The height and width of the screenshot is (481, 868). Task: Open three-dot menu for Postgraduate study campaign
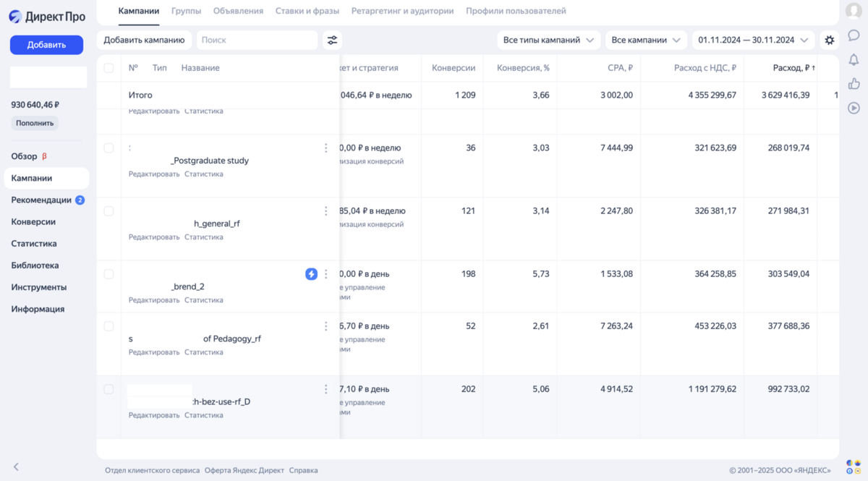[325, 148]
